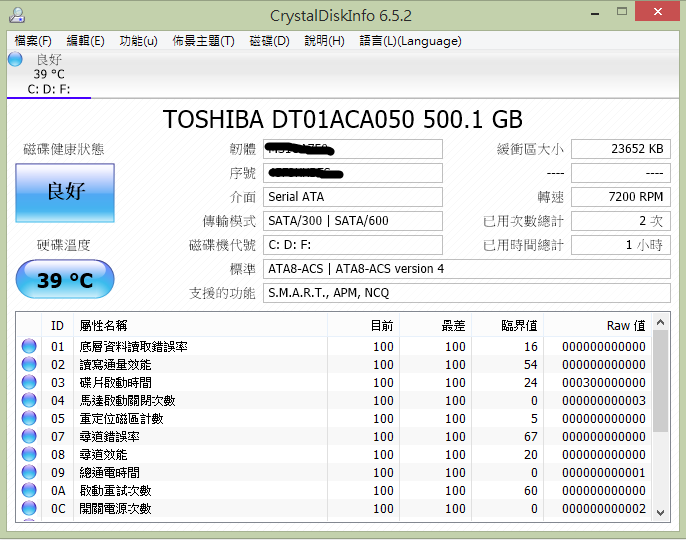Click the 最差 column header

tap(436, 326)
